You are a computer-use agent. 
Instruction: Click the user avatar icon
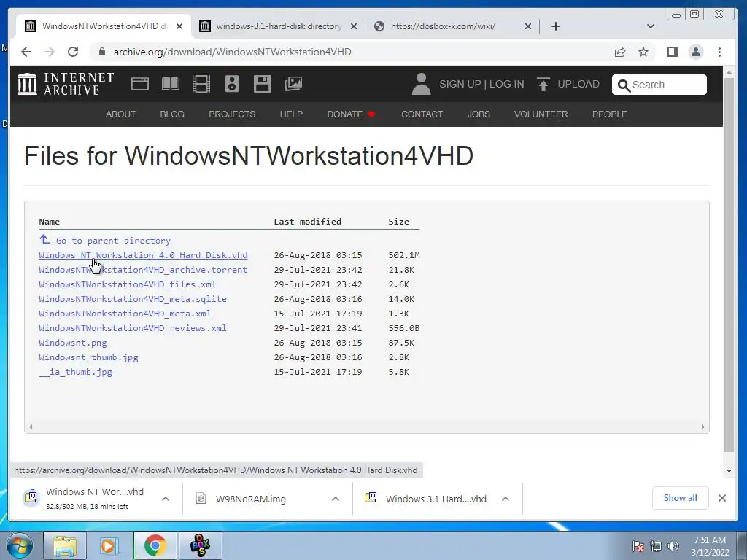pos(421,84)
